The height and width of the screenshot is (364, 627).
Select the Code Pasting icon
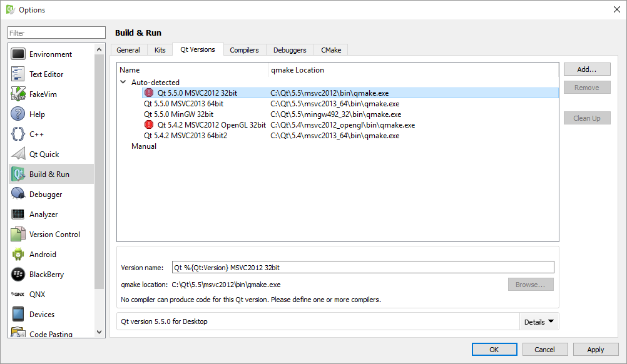click(x=18, y=333)
